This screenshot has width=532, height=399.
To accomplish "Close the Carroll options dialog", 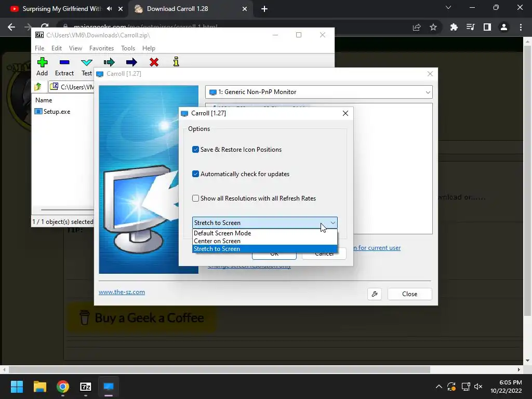I will (345, 113).
